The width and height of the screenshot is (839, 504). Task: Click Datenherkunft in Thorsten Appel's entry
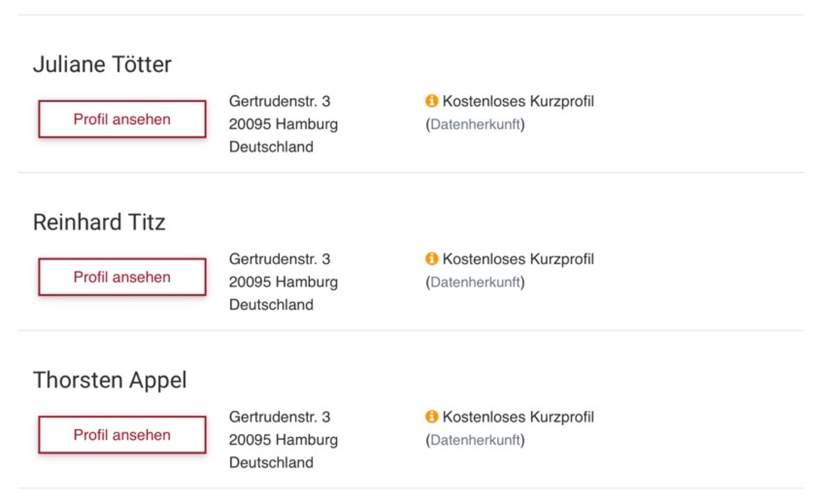[x=475, y=440]
